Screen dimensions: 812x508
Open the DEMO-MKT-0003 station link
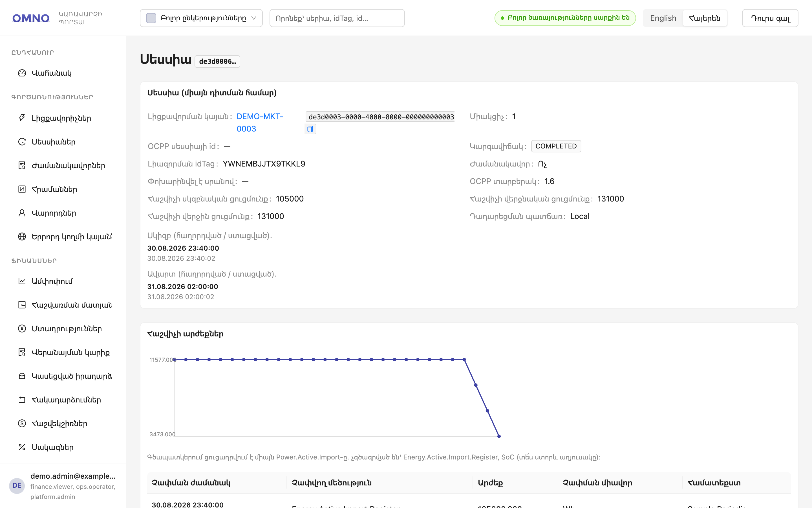click(x=260, y=123)
